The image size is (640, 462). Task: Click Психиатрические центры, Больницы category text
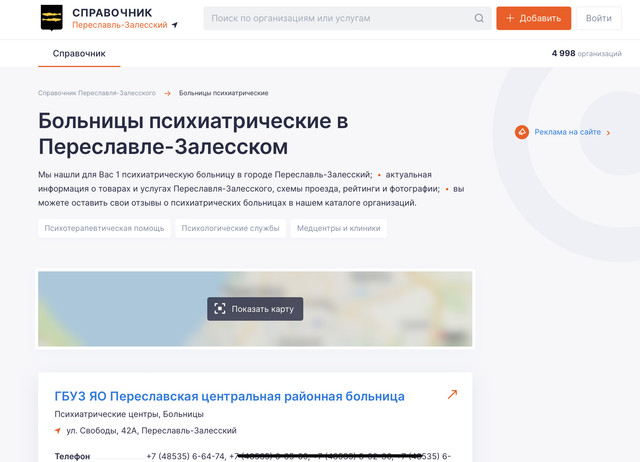(x=129, y=414)
